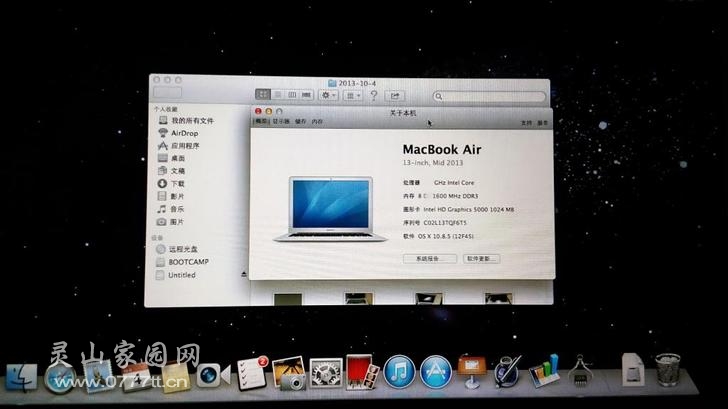Switch Finder to list view

278,94
